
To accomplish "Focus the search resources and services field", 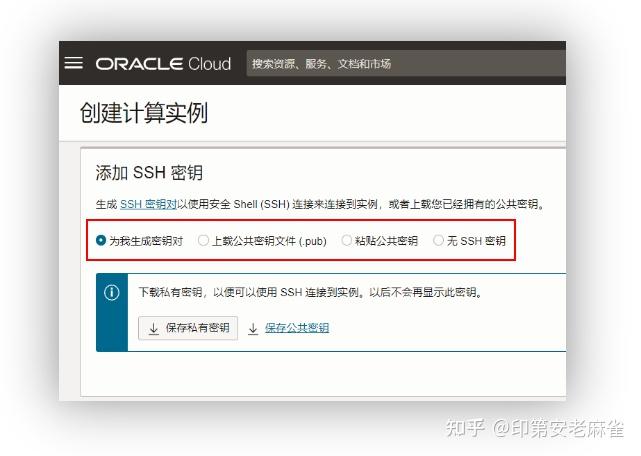I will point(406,63).
